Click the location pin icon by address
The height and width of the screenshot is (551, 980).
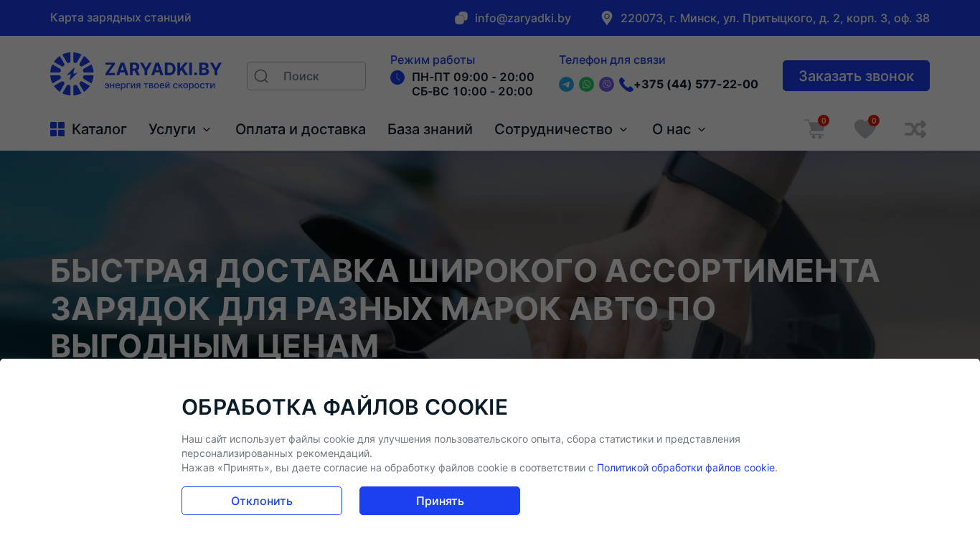pyautogui.click(x=607, y=18)
